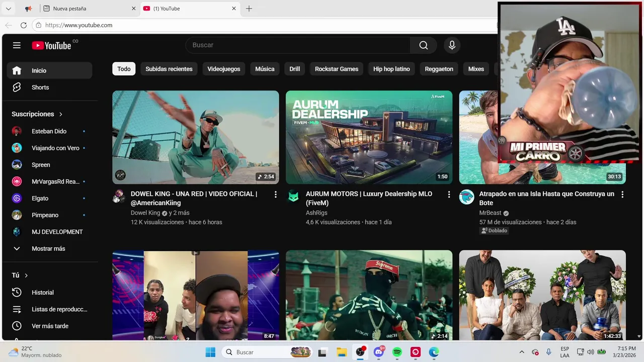View site information icon in address bar
644x362 pixels.
39,25
